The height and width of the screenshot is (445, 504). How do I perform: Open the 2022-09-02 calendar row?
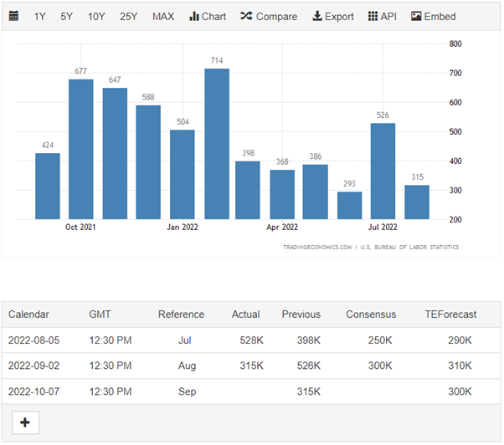pyautogui.click(x=34, y=366)
